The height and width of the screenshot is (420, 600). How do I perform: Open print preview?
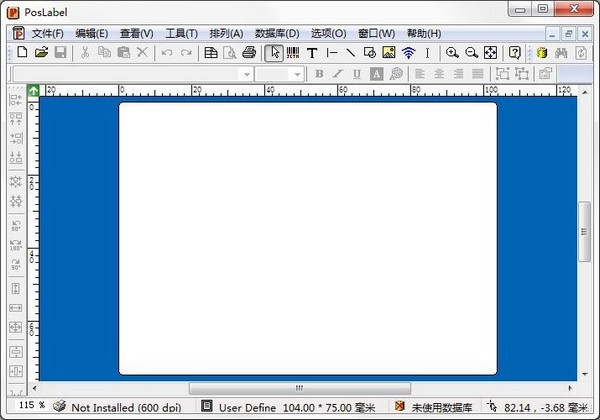pos(230,52)
